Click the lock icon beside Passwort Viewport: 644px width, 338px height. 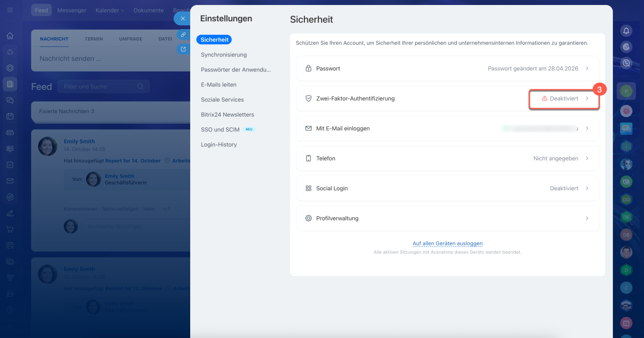(x=309, y=68)
